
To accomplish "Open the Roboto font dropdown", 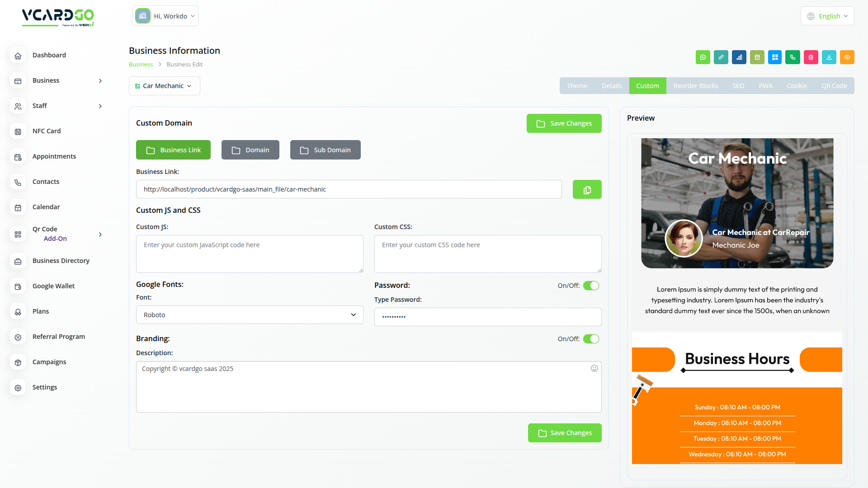I will 250,315.
